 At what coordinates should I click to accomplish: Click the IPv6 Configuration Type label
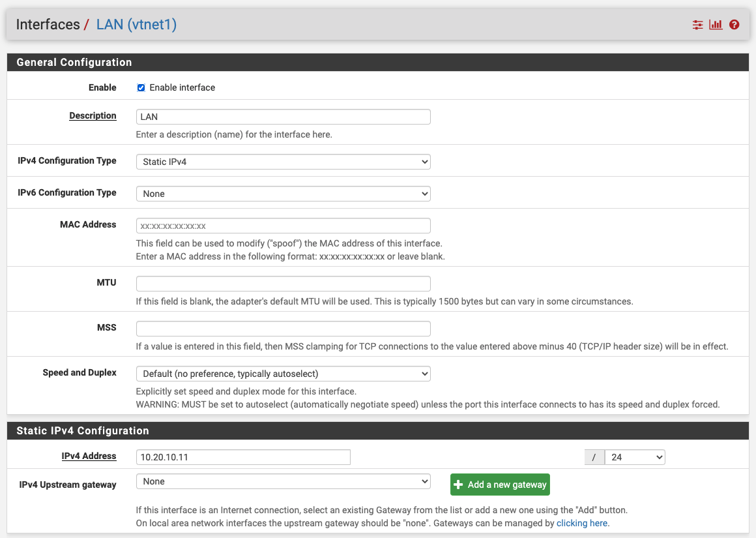pyautogui.click(x=67, y=192)
